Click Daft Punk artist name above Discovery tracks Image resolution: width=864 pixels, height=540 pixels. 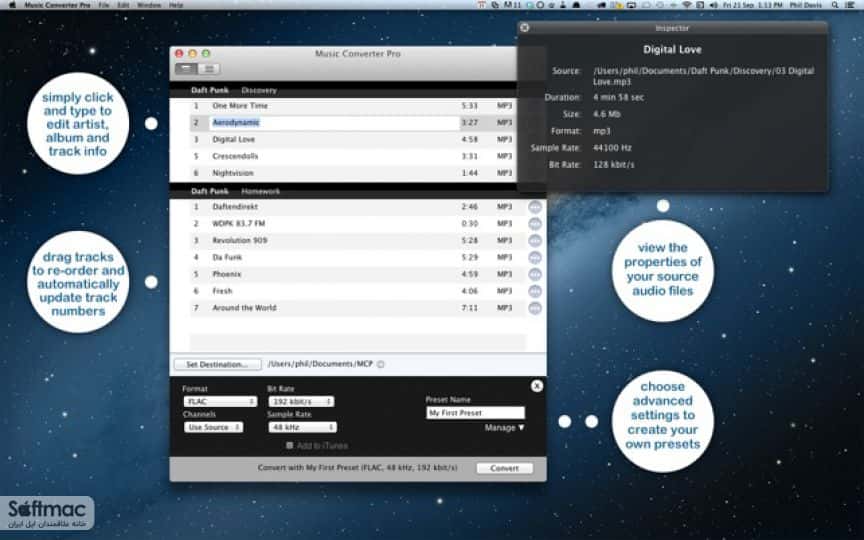209,90
